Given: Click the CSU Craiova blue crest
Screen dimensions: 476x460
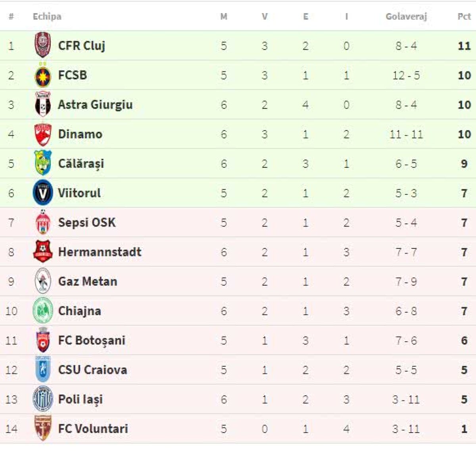Looking at the screenshot, I should 42,370.
